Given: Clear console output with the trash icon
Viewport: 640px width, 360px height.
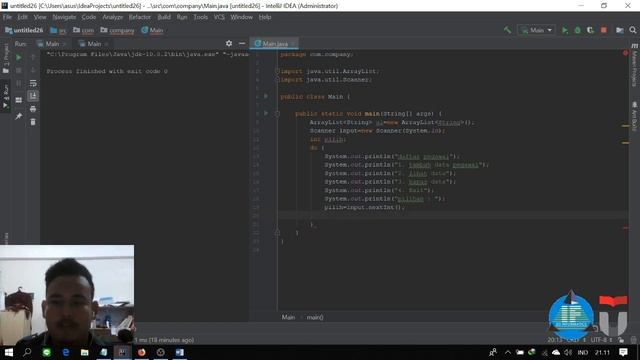Looking at the screenshot, I should click(x=33, y=122).
